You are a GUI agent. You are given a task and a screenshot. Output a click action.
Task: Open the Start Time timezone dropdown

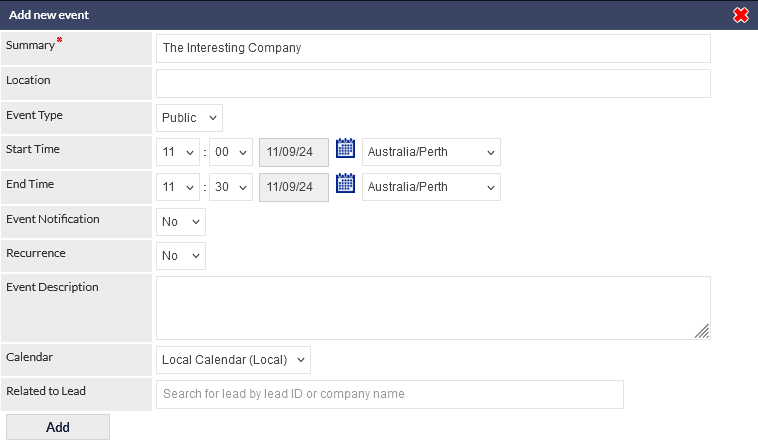point(431,152)
